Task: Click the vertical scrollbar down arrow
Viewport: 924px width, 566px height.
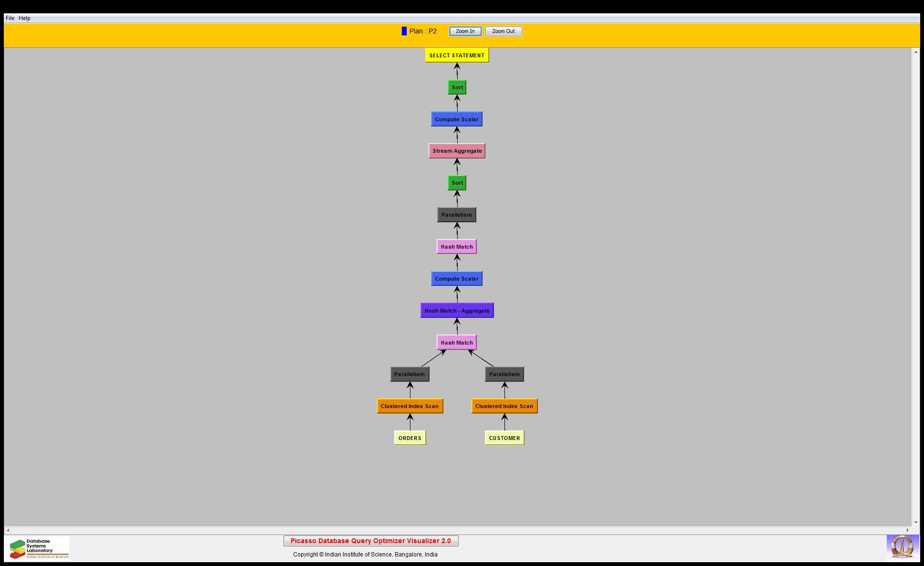Action: coord(915,523)
